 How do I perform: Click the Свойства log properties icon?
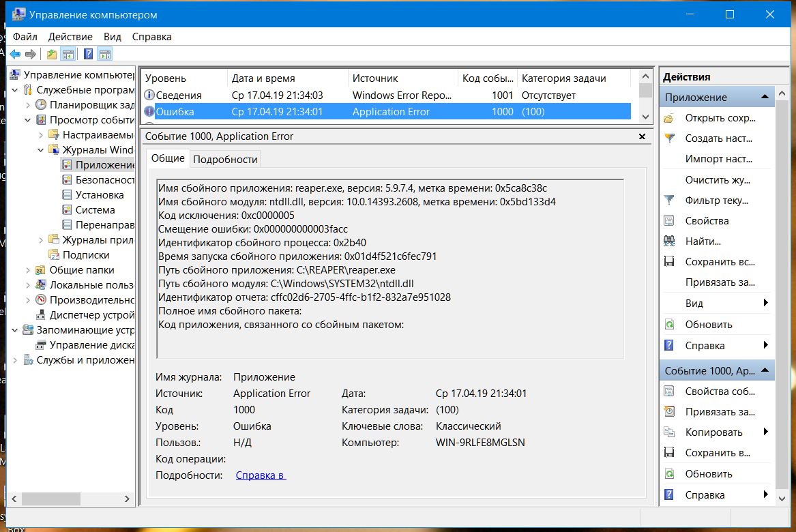pyautogui.click(x=669, y=221)
